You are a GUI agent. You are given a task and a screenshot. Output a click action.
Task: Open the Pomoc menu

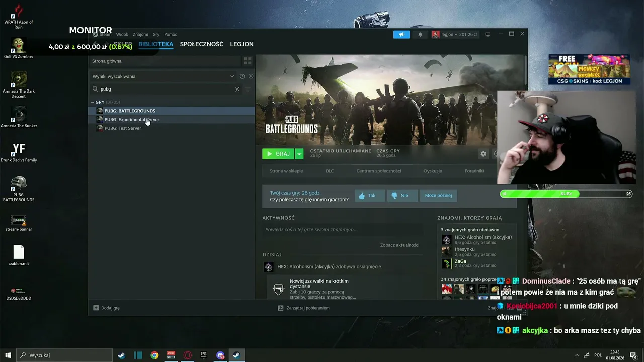pyautogui.click(x=171, y=34)
